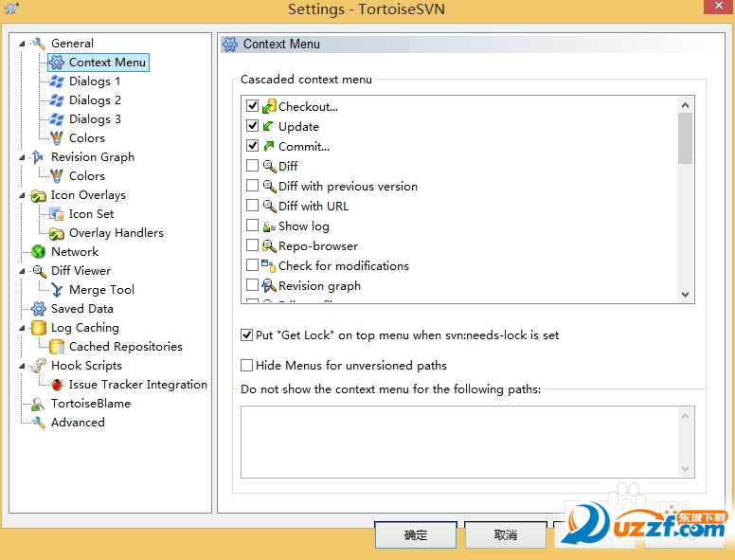735x560 pixels.
Task: Click the Cached Repositories icon
Action: point(57,347)
